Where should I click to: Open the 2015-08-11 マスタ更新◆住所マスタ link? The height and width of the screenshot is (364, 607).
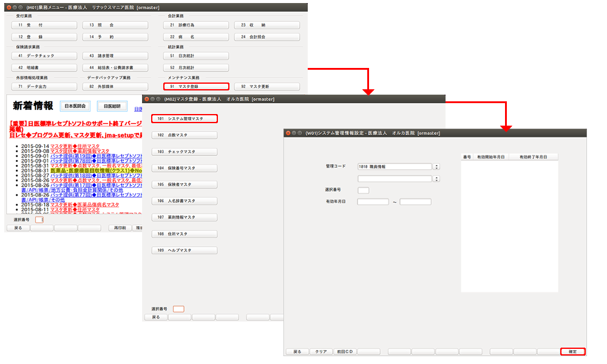[75, 210]
